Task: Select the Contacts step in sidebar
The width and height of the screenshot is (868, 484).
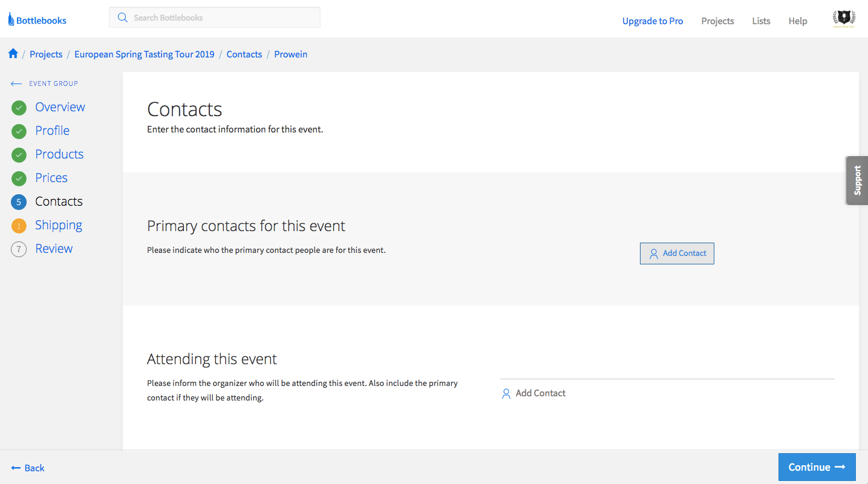Action: coord(59,201)
